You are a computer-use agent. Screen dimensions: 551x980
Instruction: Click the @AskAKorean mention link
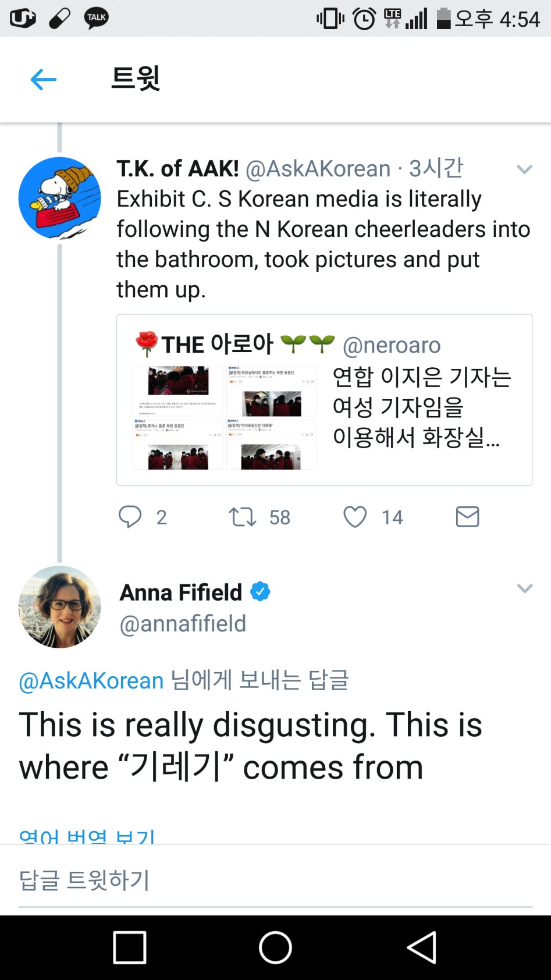coord(90,680)
